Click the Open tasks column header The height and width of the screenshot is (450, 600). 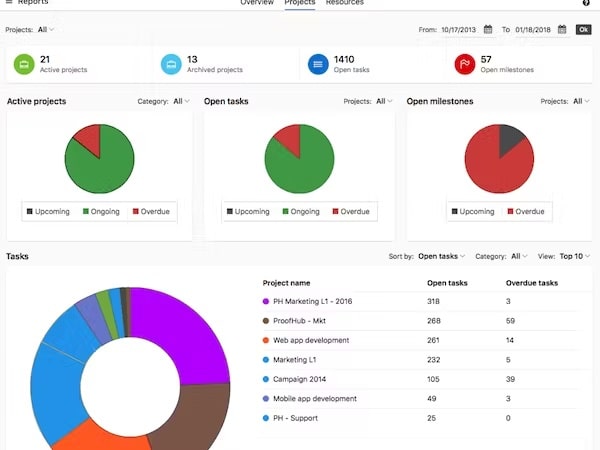point(447,283)
